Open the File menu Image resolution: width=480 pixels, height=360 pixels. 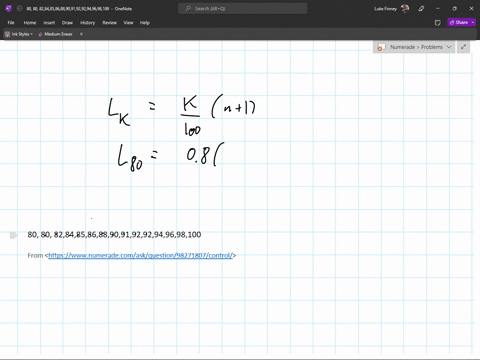pyautogui.click(x=11, y=23)
